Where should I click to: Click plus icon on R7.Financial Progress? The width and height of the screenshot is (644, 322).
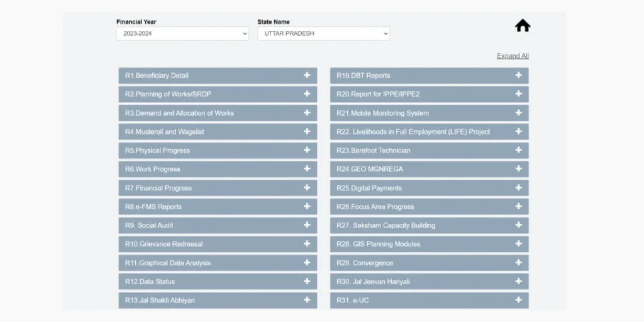307,187
